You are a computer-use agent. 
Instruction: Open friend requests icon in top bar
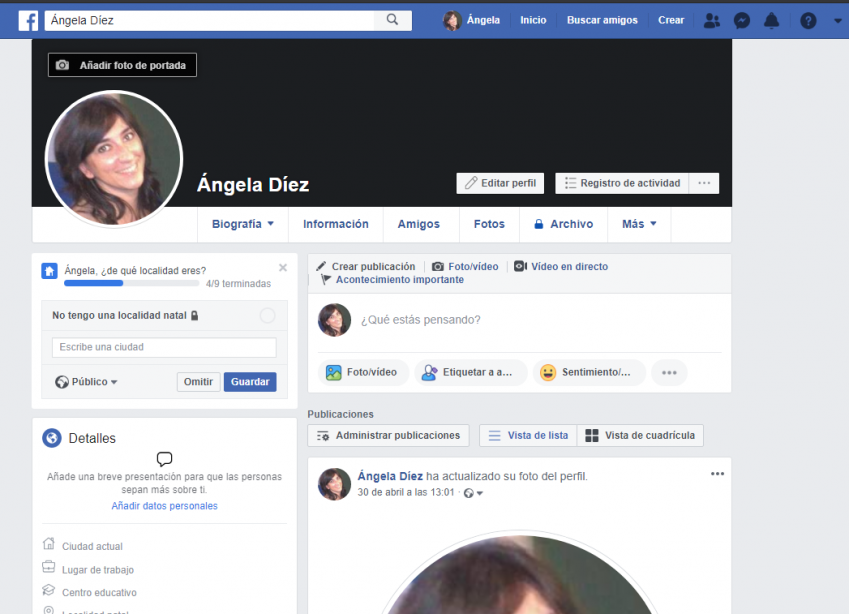(711, 20)
